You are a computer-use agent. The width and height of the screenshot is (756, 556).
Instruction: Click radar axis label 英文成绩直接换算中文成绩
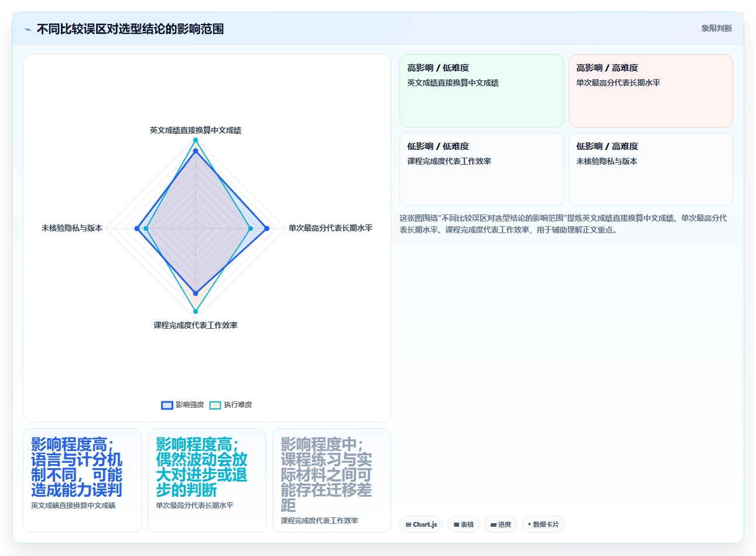(x=196, y=130)
